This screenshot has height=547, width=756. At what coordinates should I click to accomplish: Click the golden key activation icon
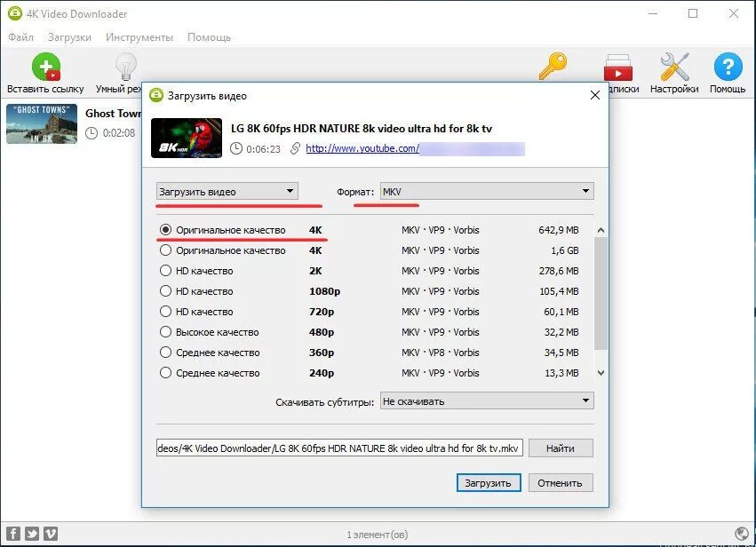pos(553,66)
